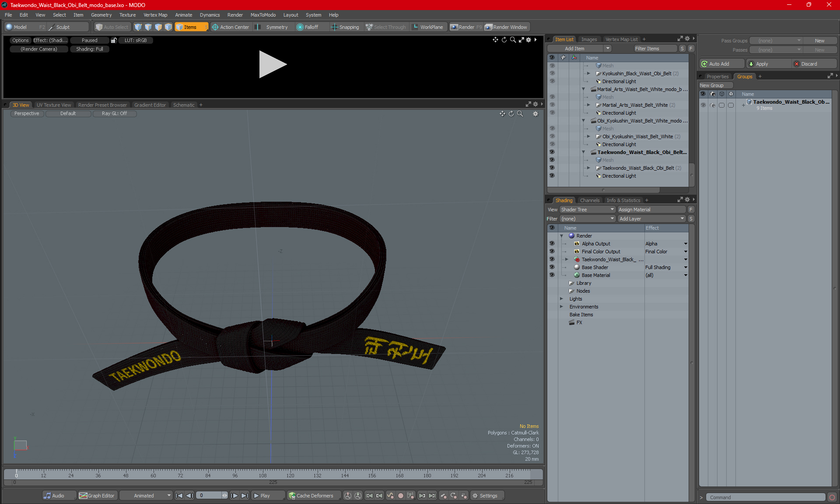Open the Geometry menu
Image resolution: width=840 pixels, height=504 pixels.
click(x=101, y=15)
